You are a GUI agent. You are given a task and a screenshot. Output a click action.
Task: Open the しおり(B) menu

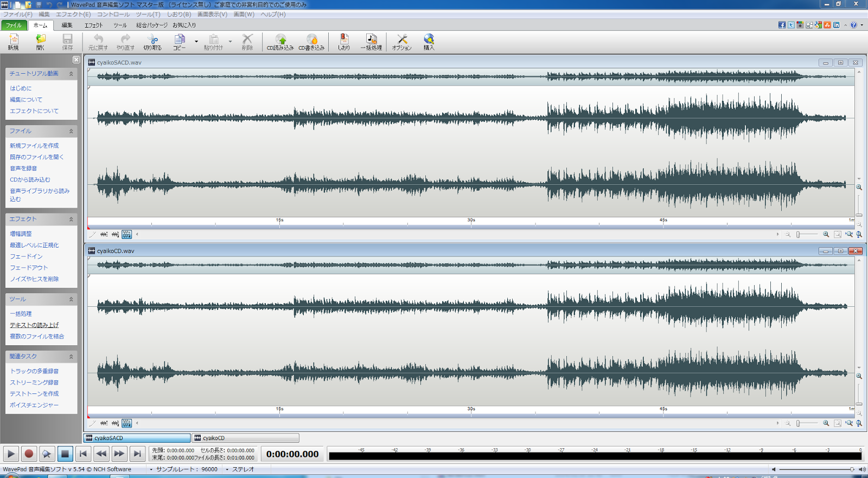tap(179, 14)
